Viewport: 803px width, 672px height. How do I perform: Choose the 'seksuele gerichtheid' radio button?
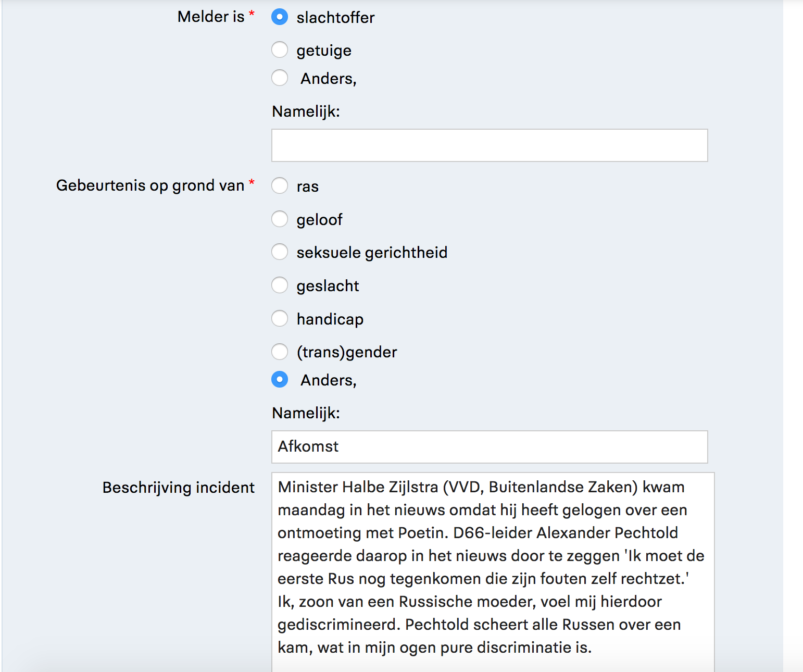(280, 252)
